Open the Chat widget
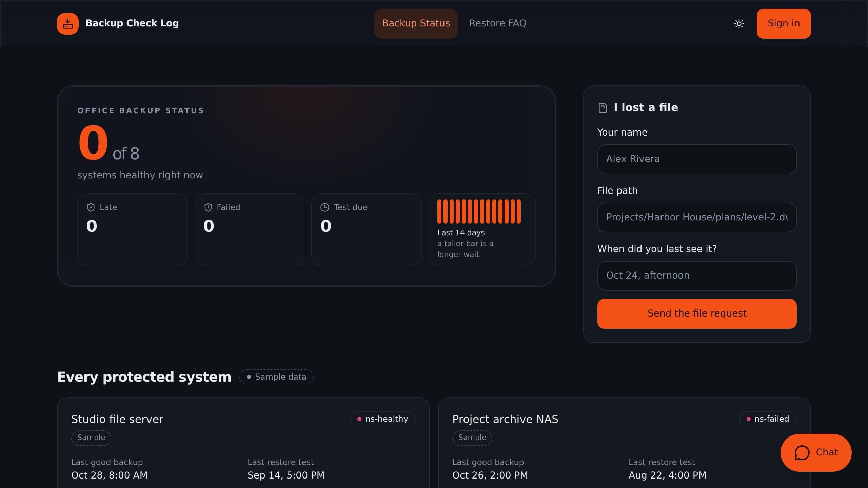Image resolution: width=868 pixels, height=488 pixels. click(816, 453)
